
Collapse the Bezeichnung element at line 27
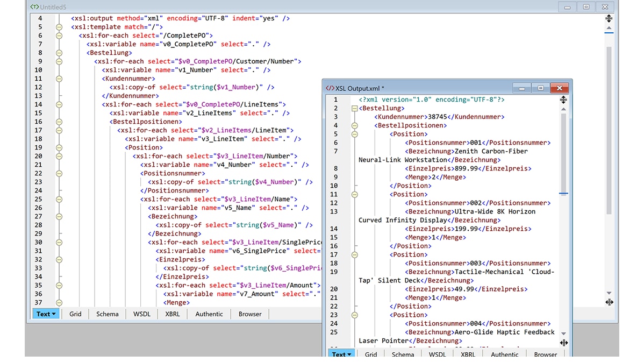pyautogui.click(x=59, y=217)
